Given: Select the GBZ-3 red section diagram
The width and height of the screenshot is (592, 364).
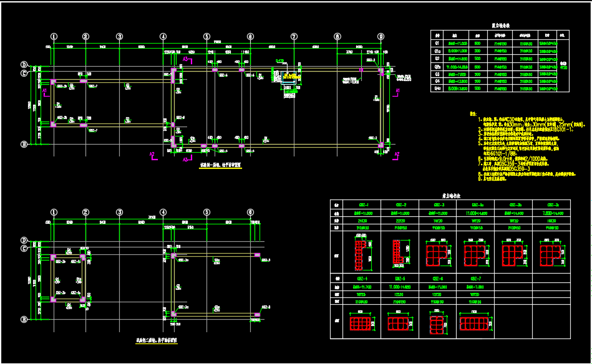Looking at the screenshot, I should coord(437,256).
